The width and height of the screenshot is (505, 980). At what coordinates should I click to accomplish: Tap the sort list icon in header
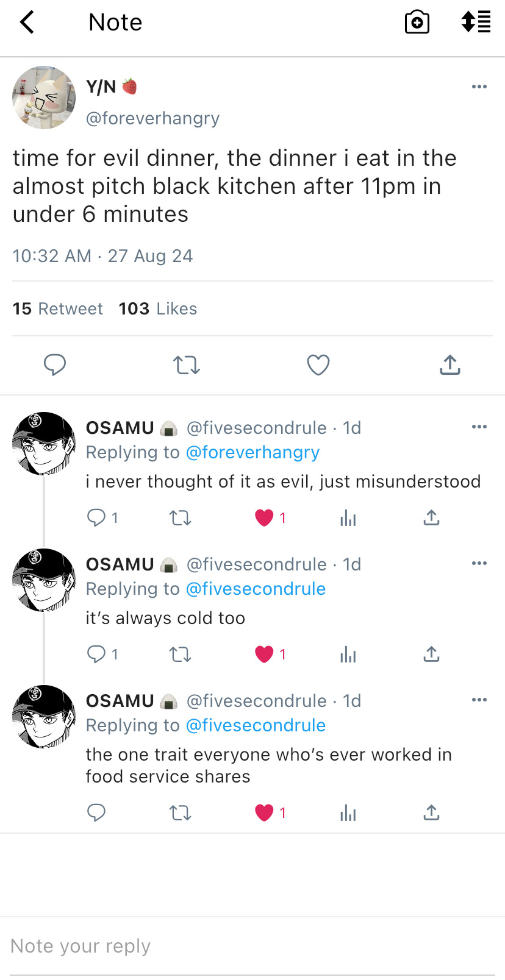[x=476, y=22]
